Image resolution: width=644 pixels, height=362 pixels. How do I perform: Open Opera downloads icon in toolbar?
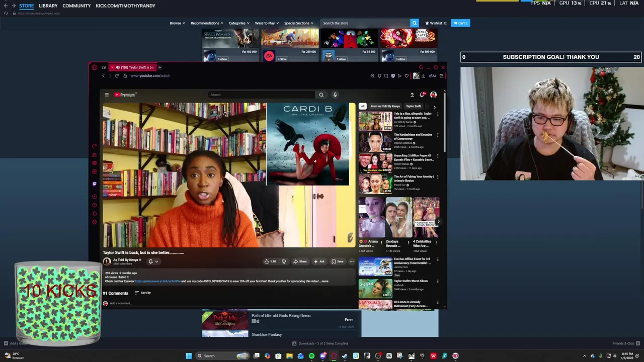pyautogui.click(x=423, y=76)
